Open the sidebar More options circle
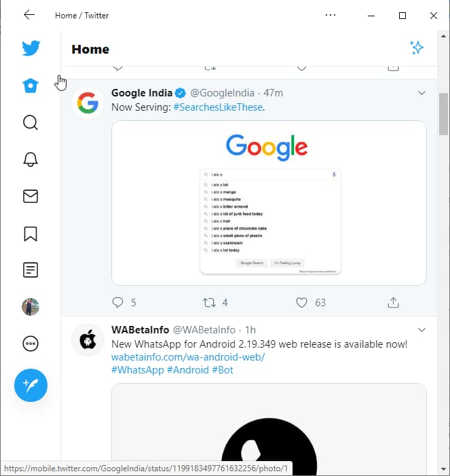The height and width of the screenshot is (476, 450). [x=31, y=344]
